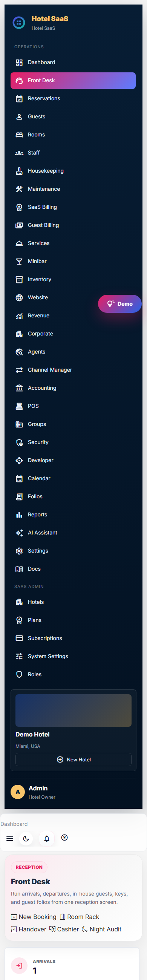
Task: Click the AI Assistant sparkle icon
Action: tap(19, 533)
